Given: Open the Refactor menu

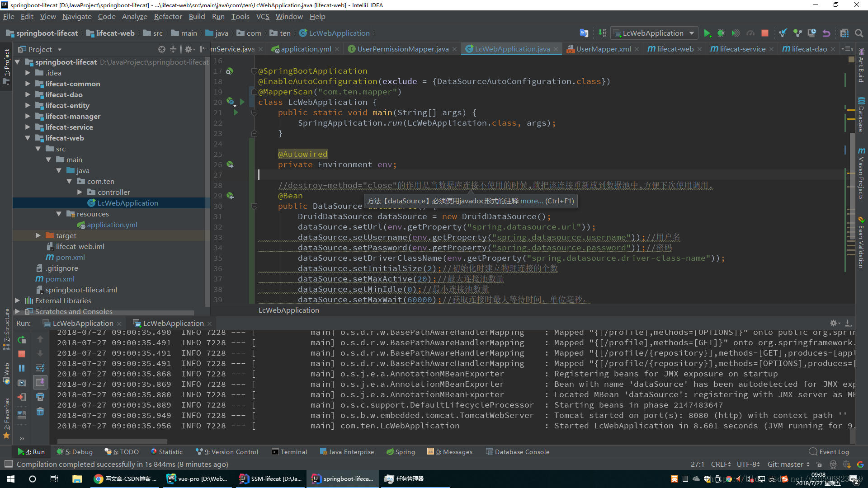Looking at the screenshot, I should [x=168, y=17].
